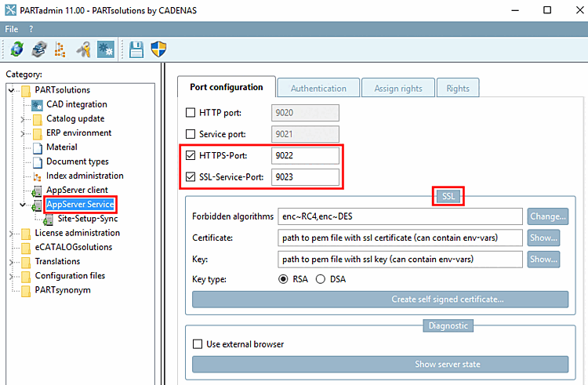Select the RSA key type
The height and width of the screenshot is (385, 588).
[283, 279]
